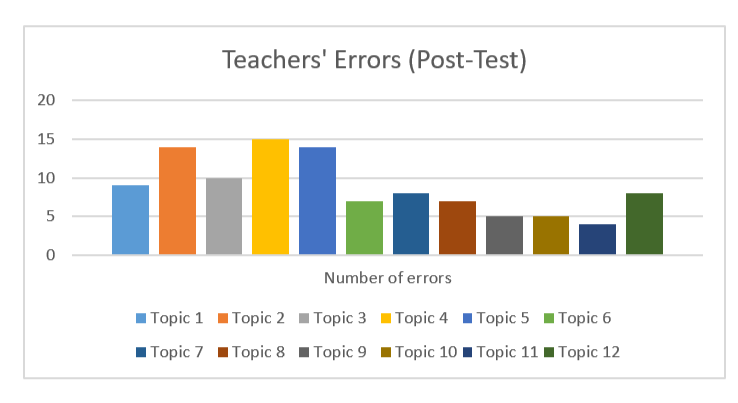738x403 pixels.
Task: Select the orange Topic 2 bar
Action: [177, 201]
